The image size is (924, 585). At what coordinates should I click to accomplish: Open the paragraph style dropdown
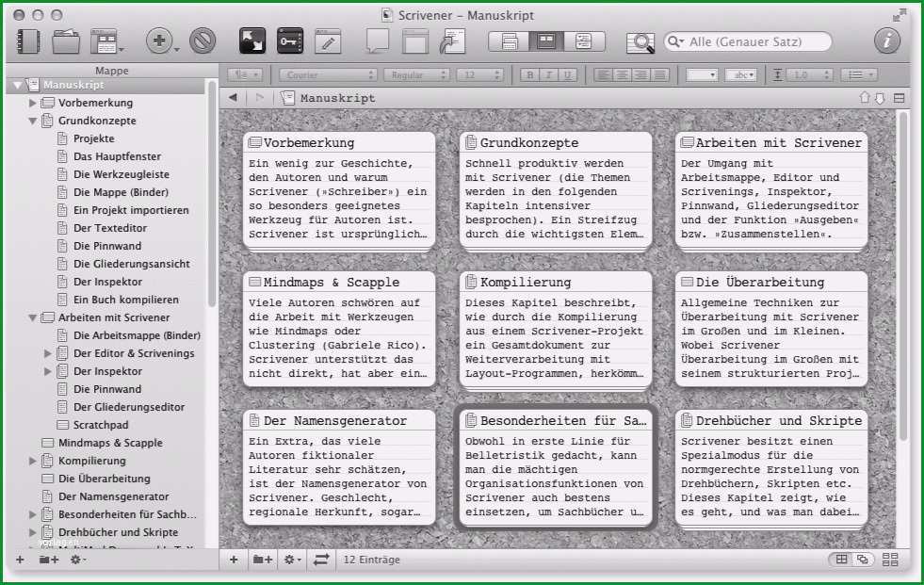pyautogui.click(x=245, y=74)
